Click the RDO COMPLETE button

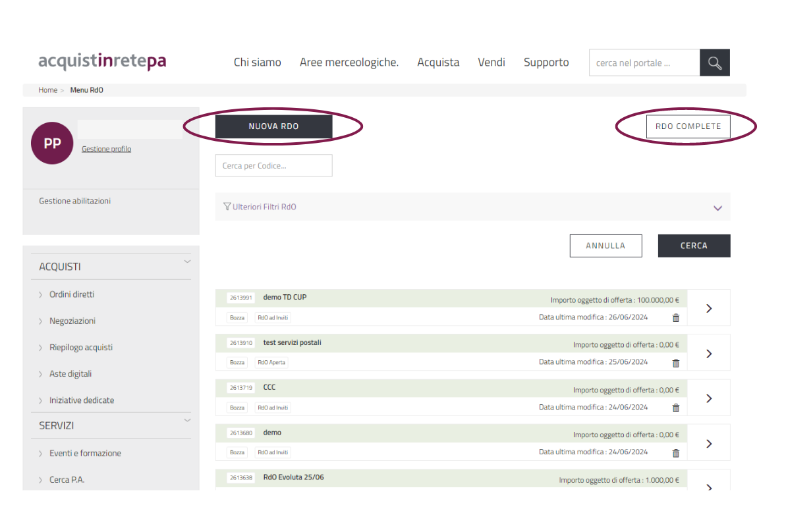click(x=688, y=126)
